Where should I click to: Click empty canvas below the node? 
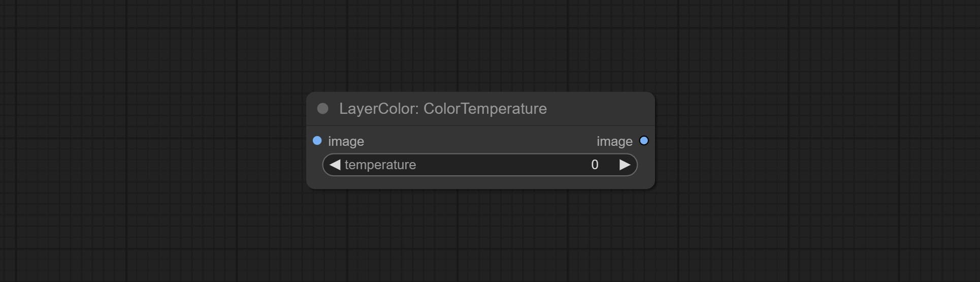click(480, 234)
